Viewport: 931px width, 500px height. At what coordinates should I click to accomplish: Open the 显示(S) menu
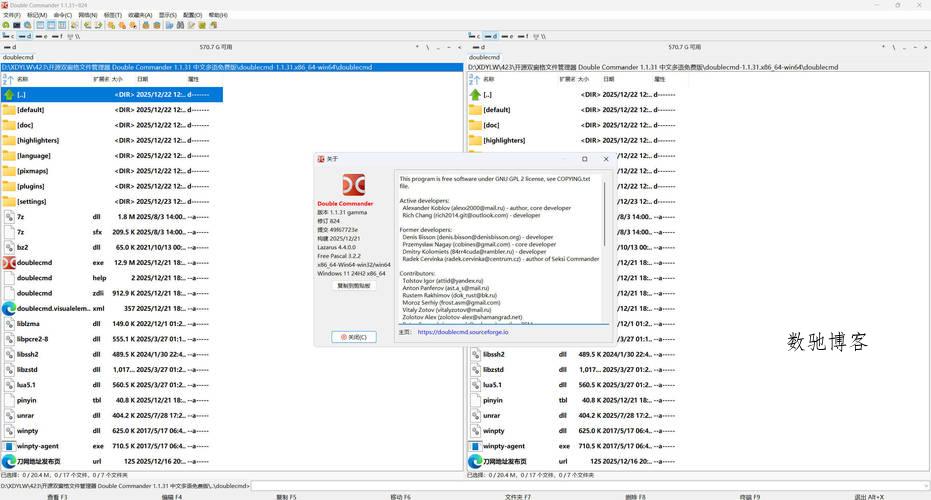tap(167, 15)
